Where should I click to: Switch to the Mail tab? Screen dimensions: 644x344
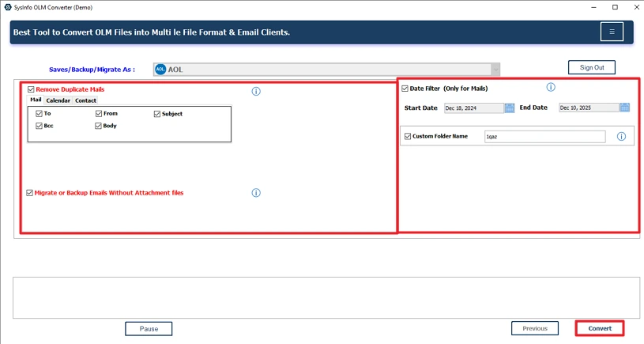pyautogui.click(x=36, y=100)
